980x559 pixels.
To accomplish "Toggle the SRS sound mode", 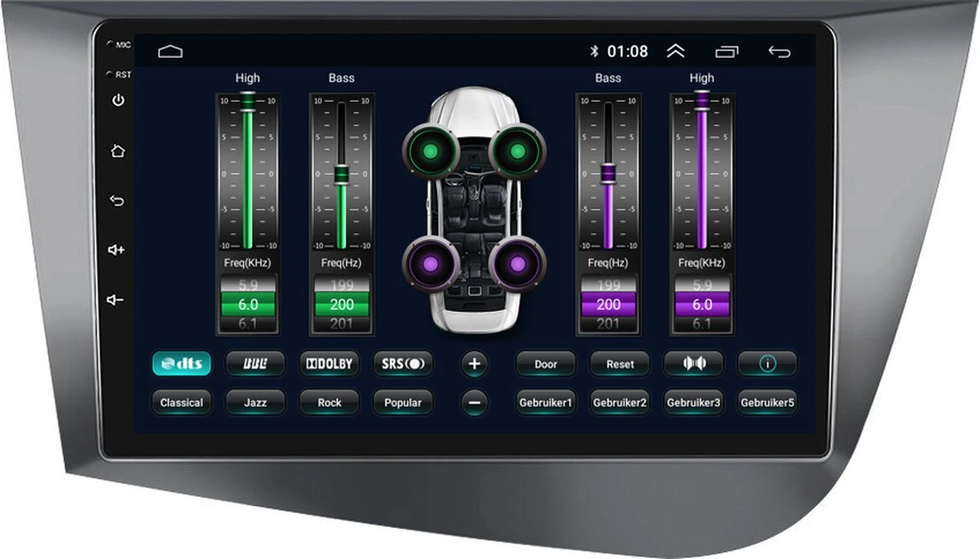I will 403,364.
